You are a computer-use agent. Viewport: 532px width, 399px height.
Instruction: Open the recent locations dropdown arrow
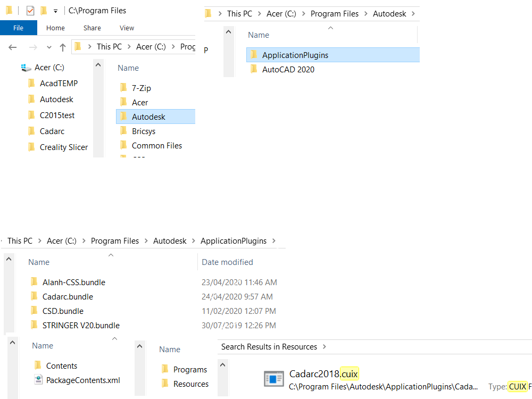coord(49,47)
